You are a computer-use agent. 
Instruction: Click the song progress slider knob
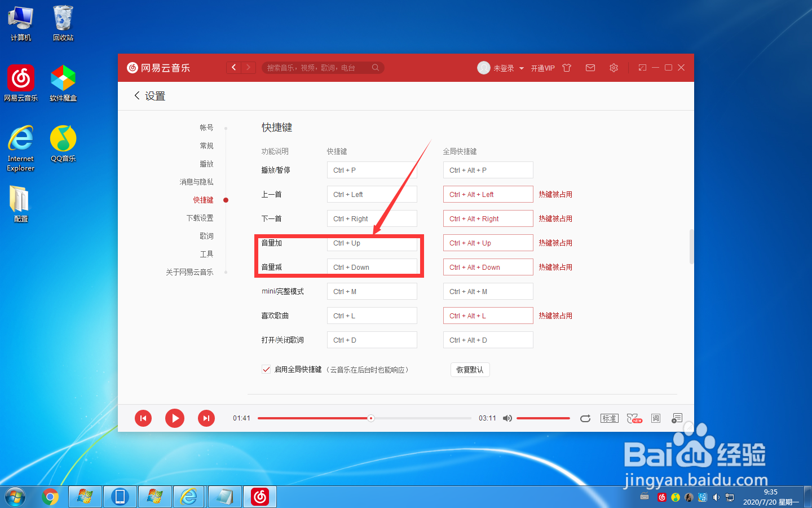[x=370, y=418]
